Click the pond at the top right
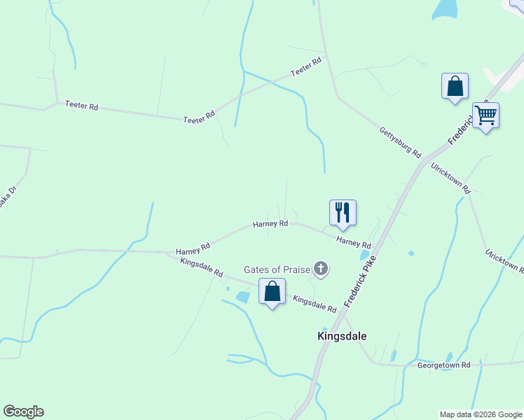Image resolution: width=524 pixels, height=420 pixels. pyautogui.click(x=445, y=9)
